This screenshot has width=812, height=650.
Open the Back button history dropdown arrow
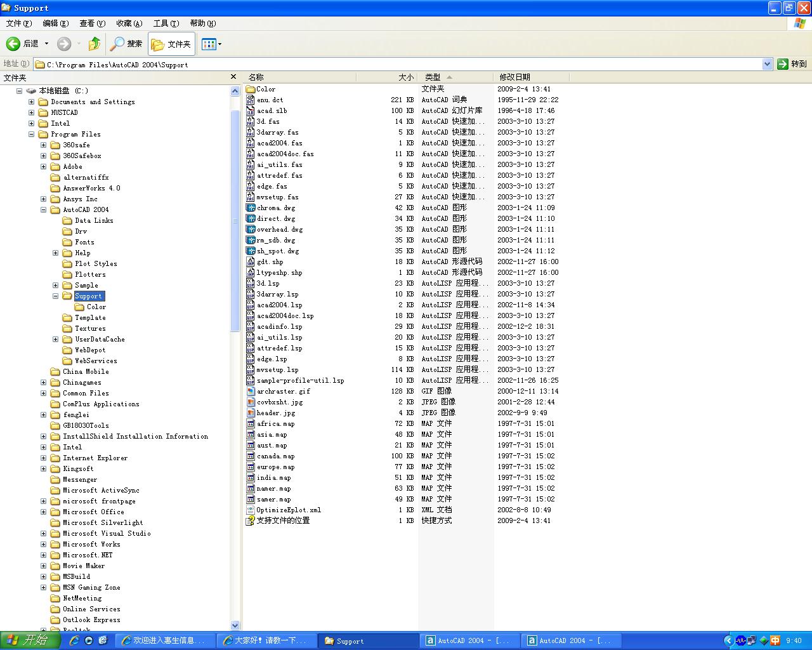(x=46, y=44)
